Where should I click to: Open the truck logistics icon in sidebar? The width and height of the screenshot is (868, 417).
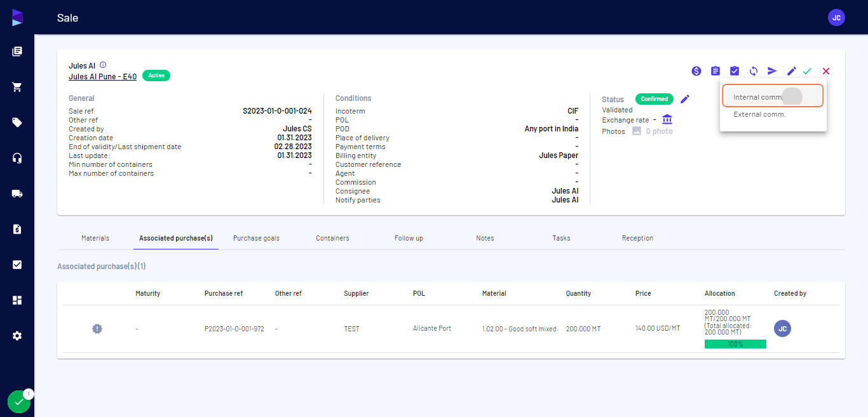click(17, 194)
